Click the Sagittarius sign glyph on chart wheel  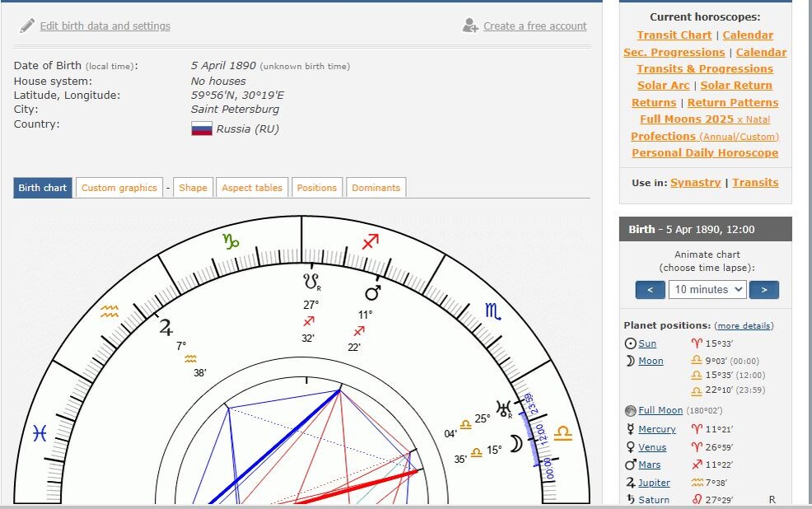(371, 241)
